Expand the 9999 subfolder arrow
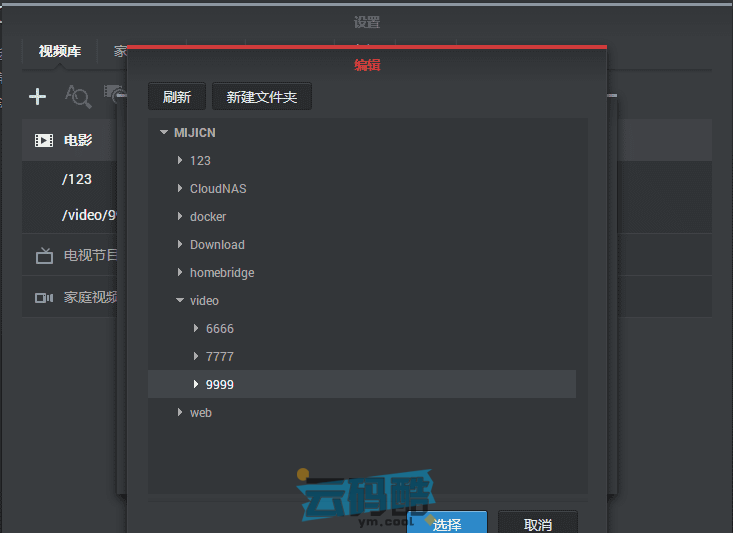 pyautogui.click(x=196, y=384)
